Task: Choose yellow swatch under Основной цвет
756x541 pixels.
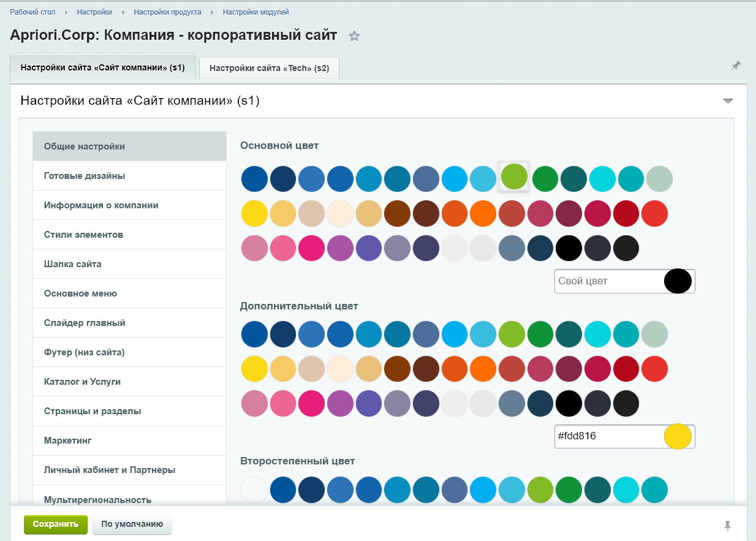Action: click(254, 213)
